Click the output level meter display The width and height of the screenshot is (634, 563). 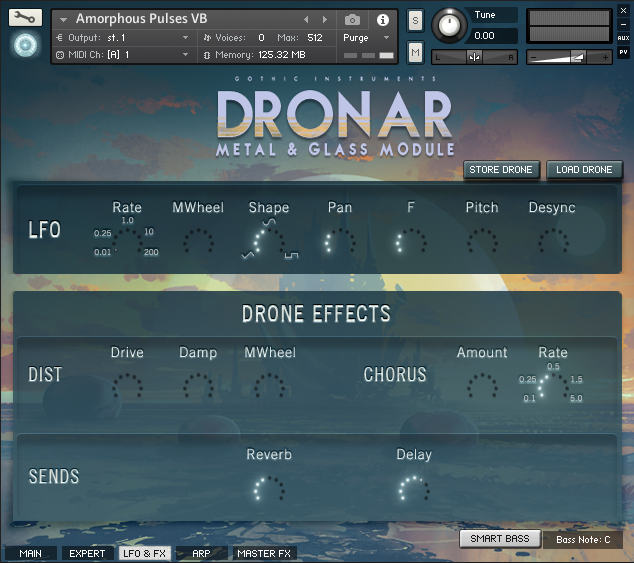tap(569, 26)
